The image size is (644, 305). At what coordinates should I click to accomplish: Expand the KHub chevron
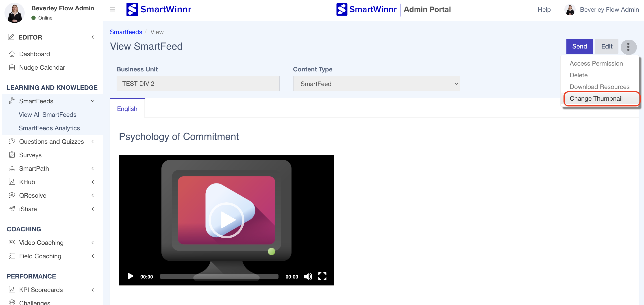[x=93, y=182]
